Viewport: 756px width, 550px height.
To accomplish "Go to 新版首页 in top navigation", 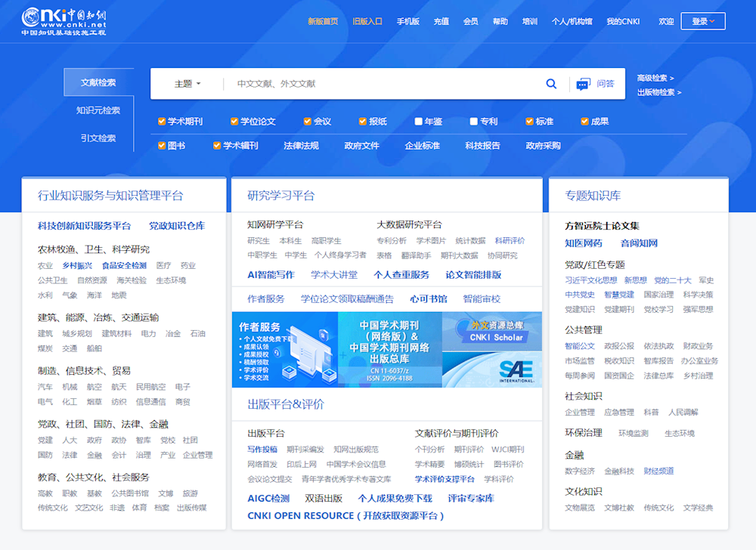I will point(323,21).
